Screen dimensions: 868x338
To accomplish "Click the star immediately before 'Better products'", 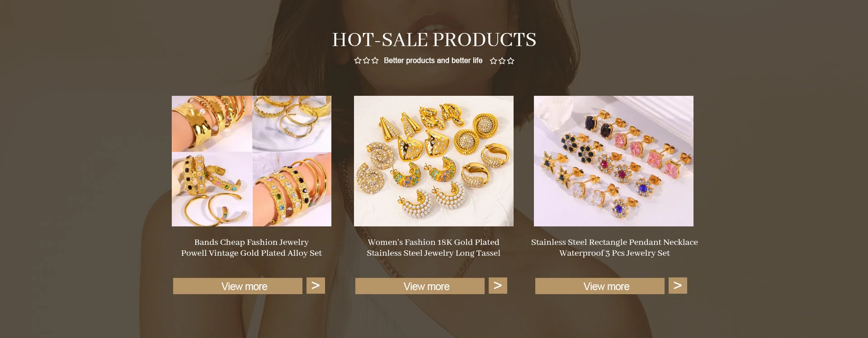I will coord(375,61).
